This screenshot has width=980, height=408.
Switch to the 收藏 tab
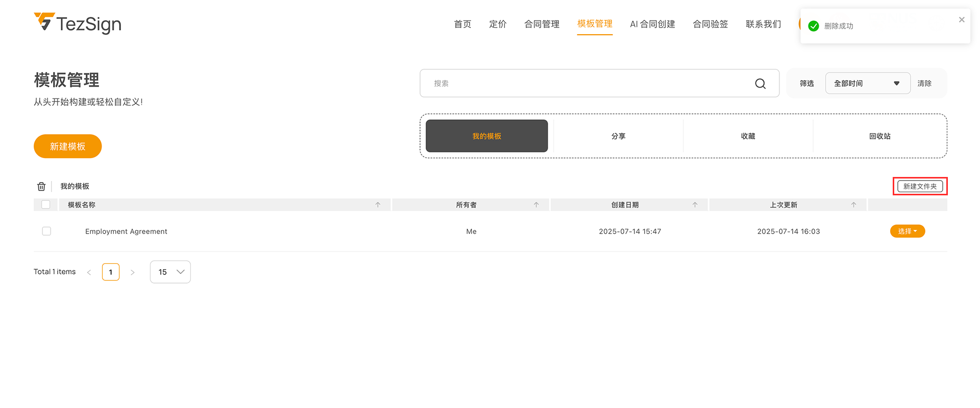point(748,136)
